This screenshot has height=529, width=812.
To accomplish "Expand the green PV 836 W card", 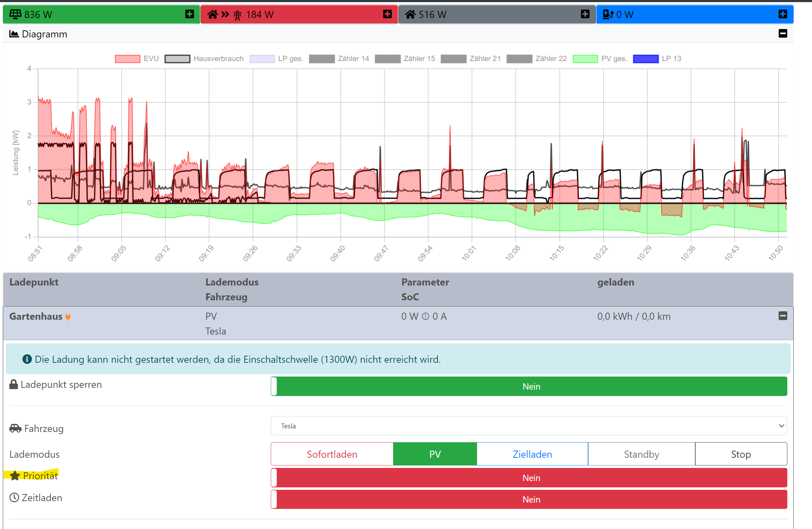I will [x=189, y=14].
